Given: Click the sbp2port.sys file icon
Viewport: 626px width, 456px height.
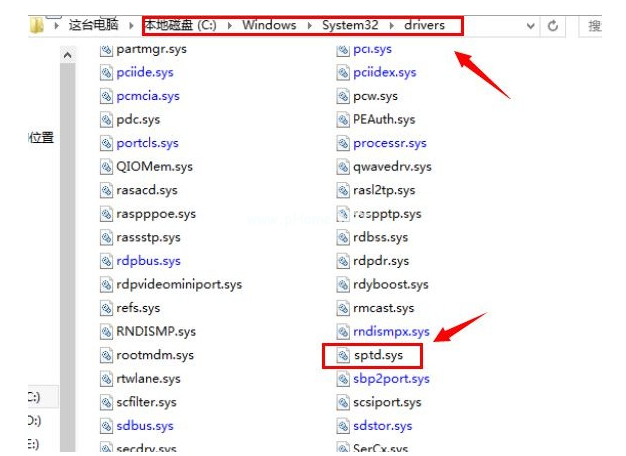Looking at the screenshot, I should pyautogui.click(x=343, y=379).
